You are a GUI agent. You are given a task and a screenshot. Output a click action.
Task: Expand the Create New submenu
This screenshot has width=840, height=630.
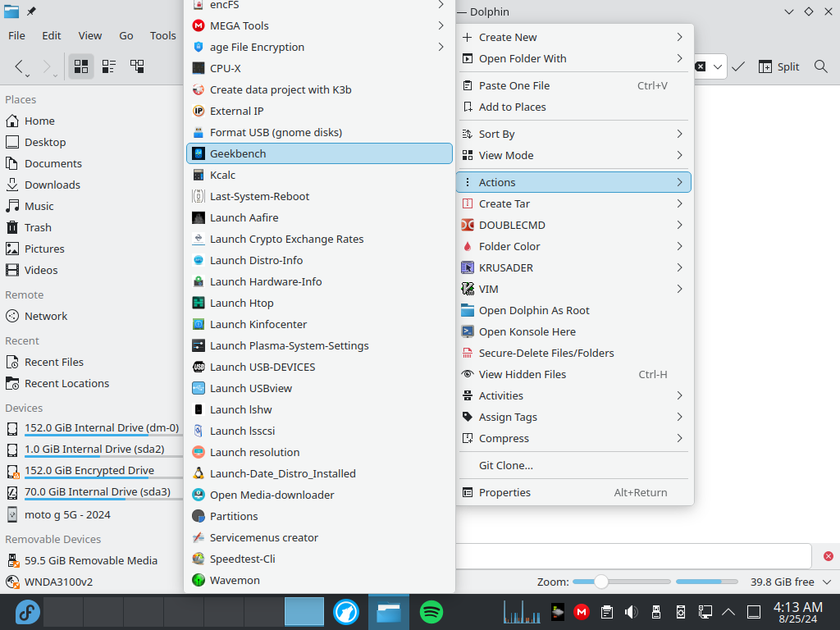tap(573, 38)
